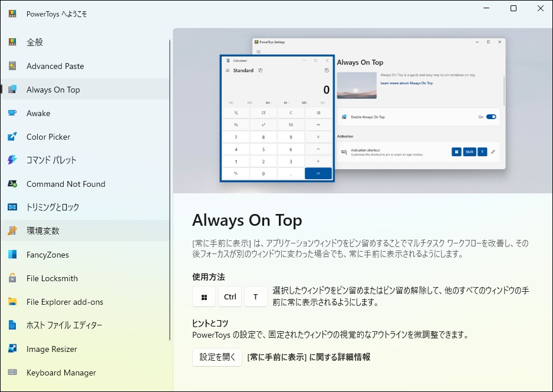Click the FancyZones icon
This screenshot has width=553, height=392.
(x=13, y=255)
